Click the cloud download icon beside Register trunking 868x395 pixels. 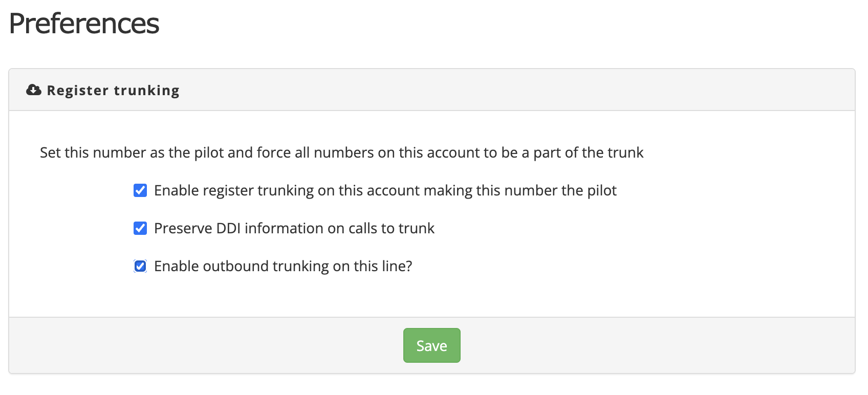[x=34, y=90]
